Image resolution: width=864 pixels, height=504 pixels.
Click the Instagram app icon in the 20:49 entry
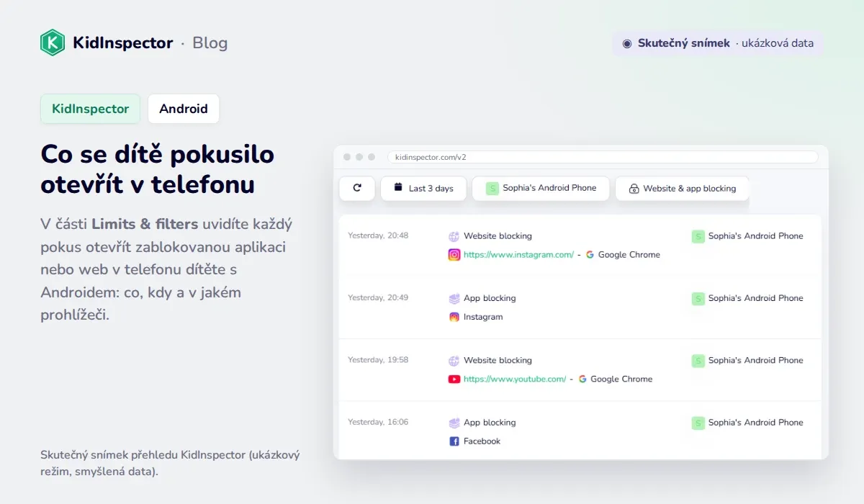click(x=454, y=317)
